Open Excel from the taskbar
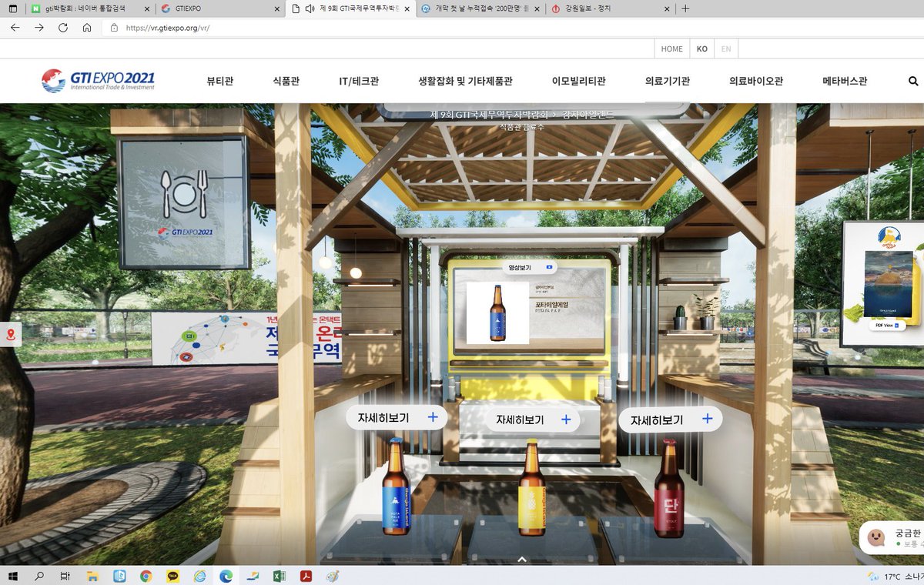 (280, 576)
